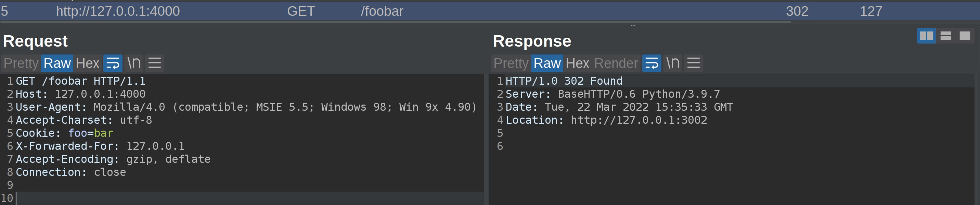Click the Cookie header line in the request
The height and width of the screenshot is (205, 980).
tap(64, 133)
